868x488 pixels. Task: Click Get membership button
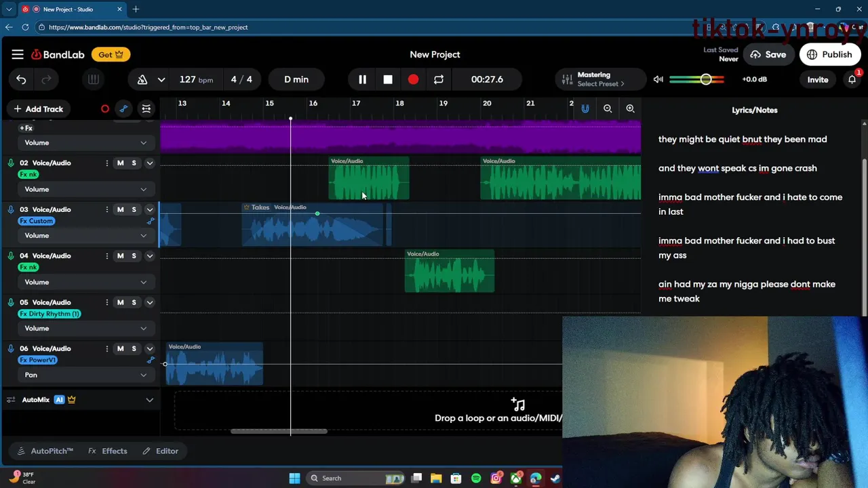[111, 54]
